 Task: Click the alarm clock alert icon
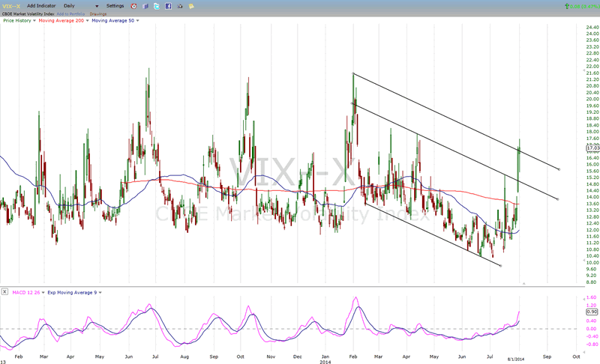[133, 6]
